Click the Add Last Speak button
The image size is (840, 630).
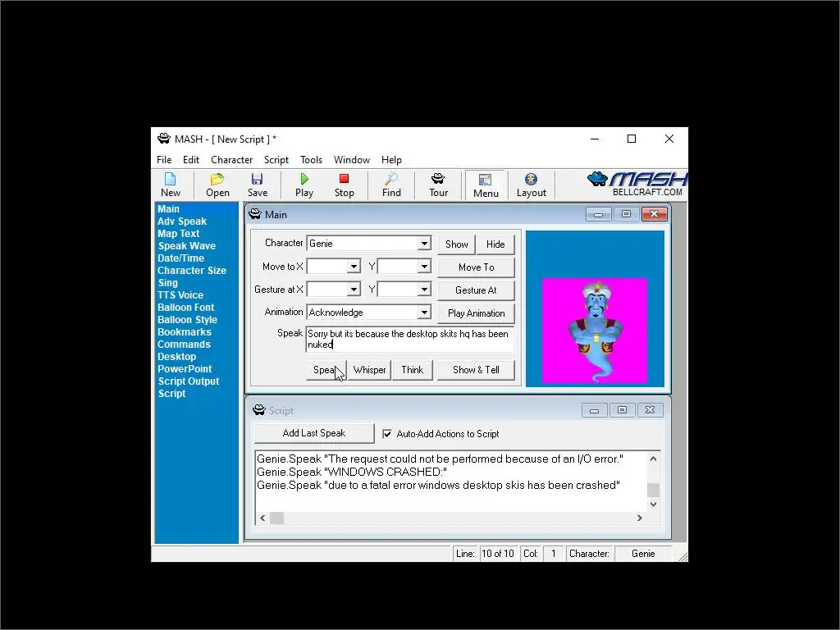(314, 433)
